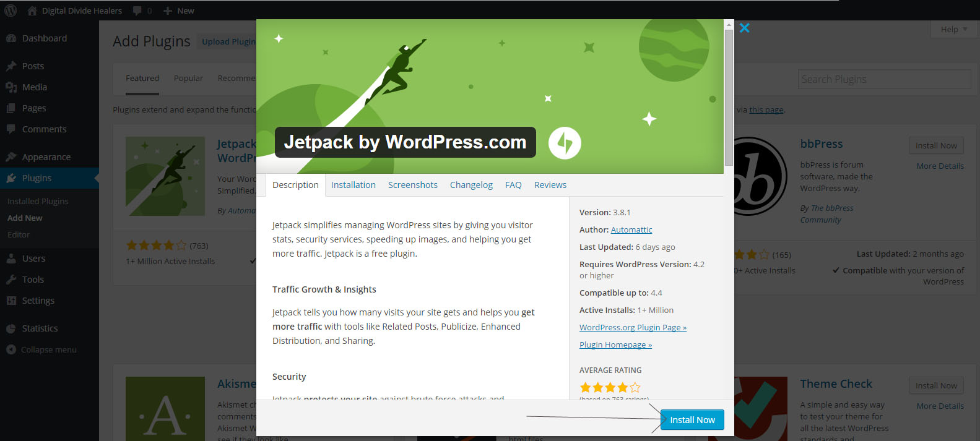Click the Jetpack star rating in modal
The width and height of the screenshot is (980, 441).
click(x=610, y=388)
